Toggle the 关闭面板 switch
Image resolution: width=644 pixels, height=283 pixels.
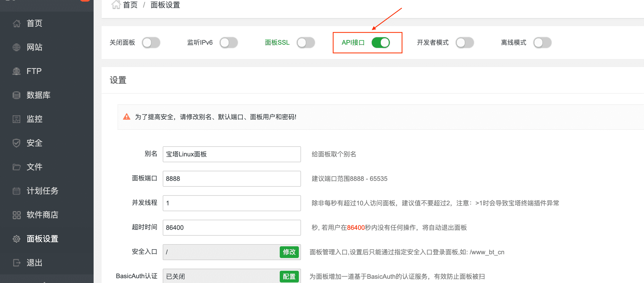(x=151, y=43)
